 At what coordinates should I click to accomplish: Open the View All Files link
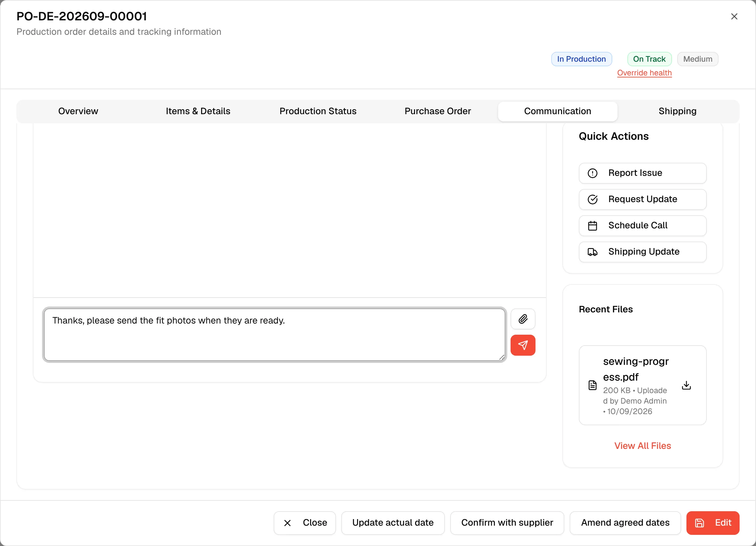642,446
